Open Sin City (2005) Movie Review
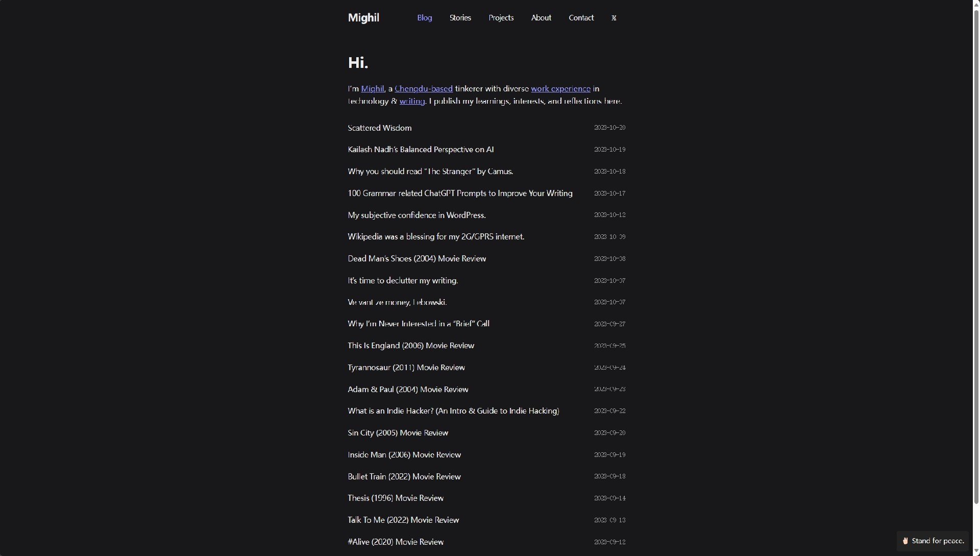 click(398, 433)
